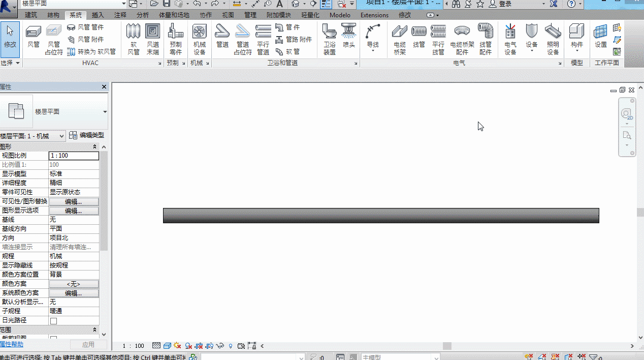Toggle sun path off in view control bar
Screen dimensions: 644x360
click(177, 346)
